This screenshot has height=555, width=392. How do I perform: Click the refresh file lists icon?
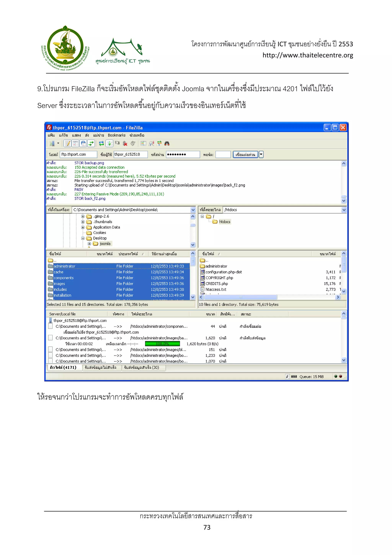(101, 143)
